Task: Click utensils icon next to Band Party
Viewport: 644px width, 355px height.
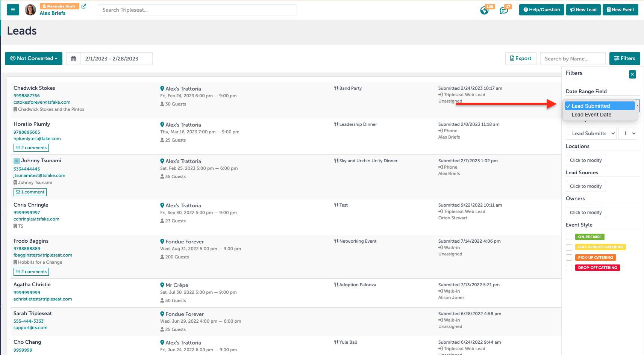Action: point(336,88)
